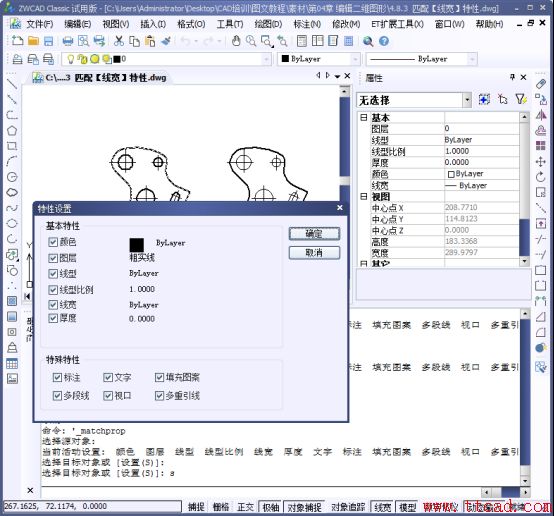The height and width of the screenshot is (516, 554).
Task: Select the Print icon in toolbar
Action: pyautogui.click(x=67, y=41)
